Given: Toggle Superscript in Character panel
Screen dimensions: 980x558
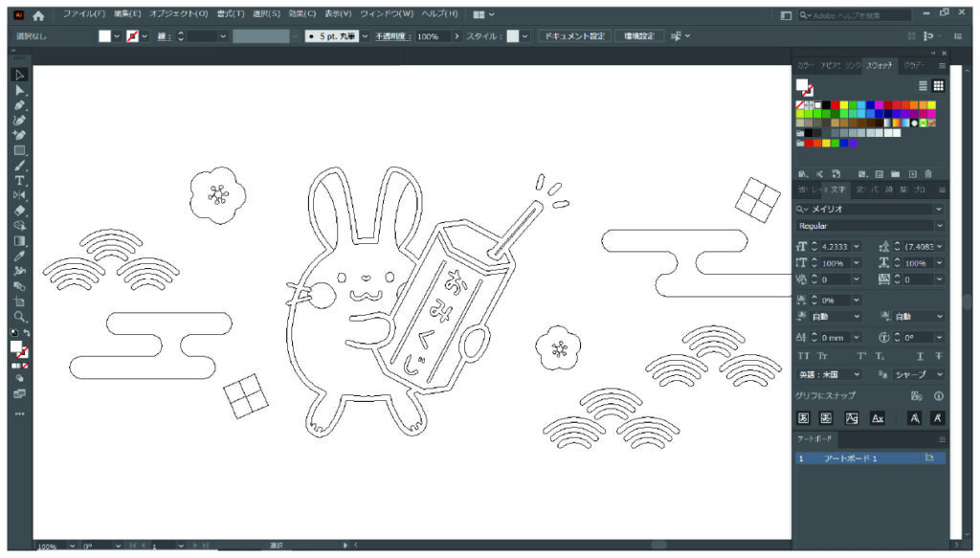Looking at the screenshot, I should pos(861,356).
